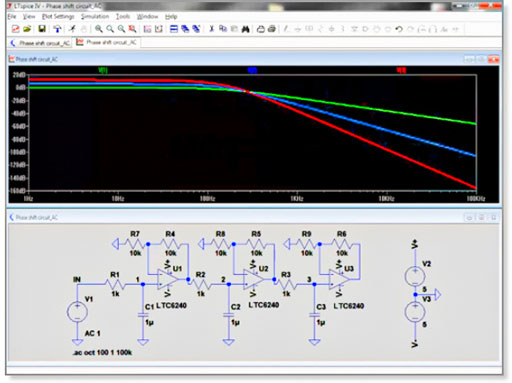Viewport: 512px width, 383px height.
Task: Open the Simulation menu
Action: click(95, 16)
